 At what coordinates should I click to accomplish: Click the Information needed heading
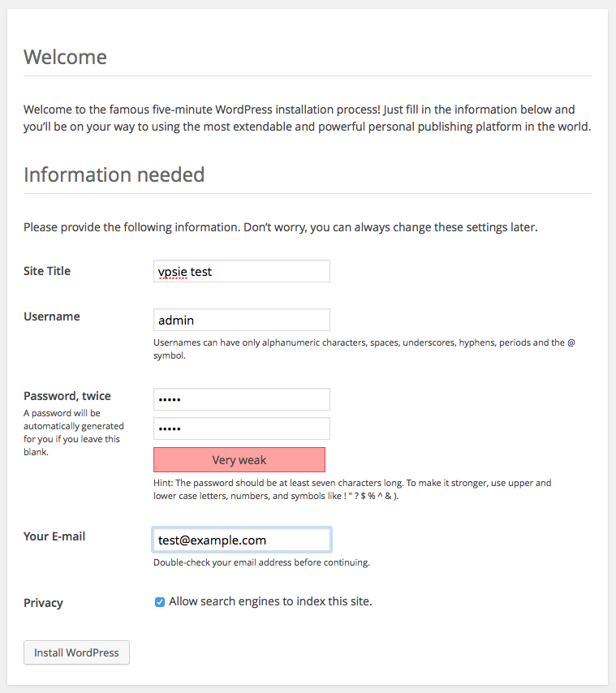pos(114,174)
